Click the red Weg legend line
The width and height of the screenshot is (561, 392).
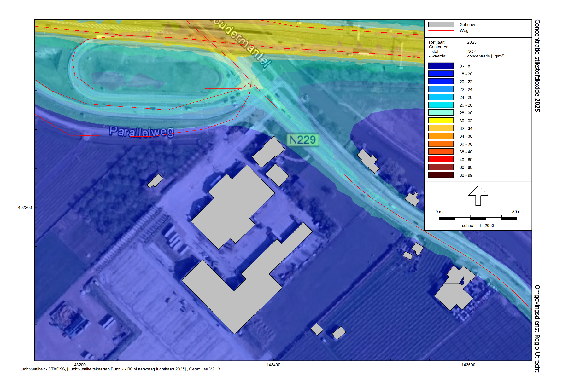[x=441, y=31]
